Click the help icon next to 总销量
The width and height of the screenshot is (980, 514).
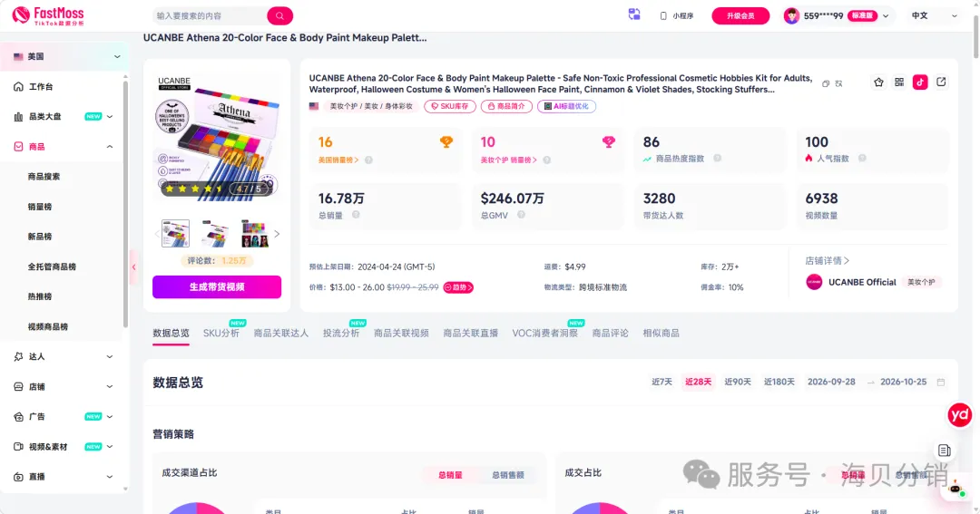(x=356, y=215)
